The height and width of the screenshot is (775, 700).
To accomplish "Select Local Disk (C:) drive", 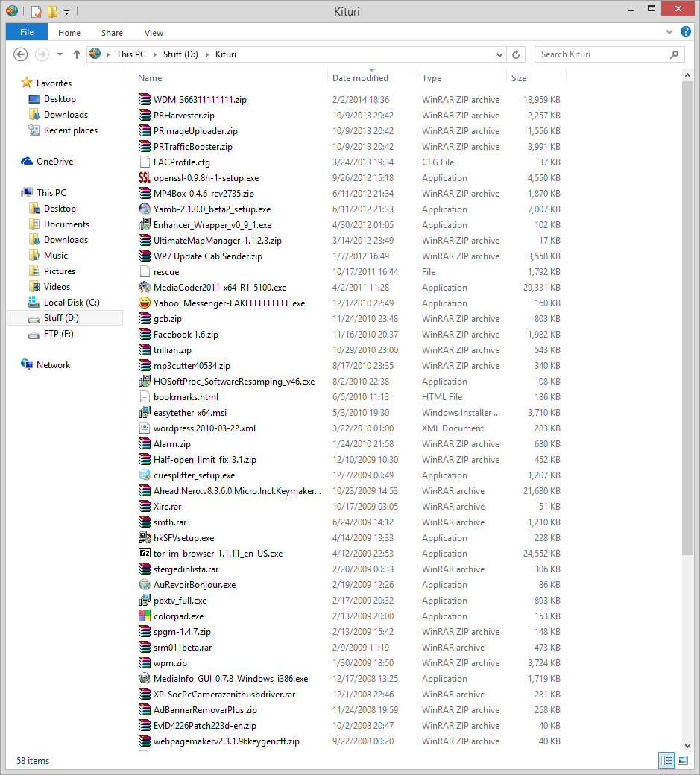I will (x=72, y=303).
